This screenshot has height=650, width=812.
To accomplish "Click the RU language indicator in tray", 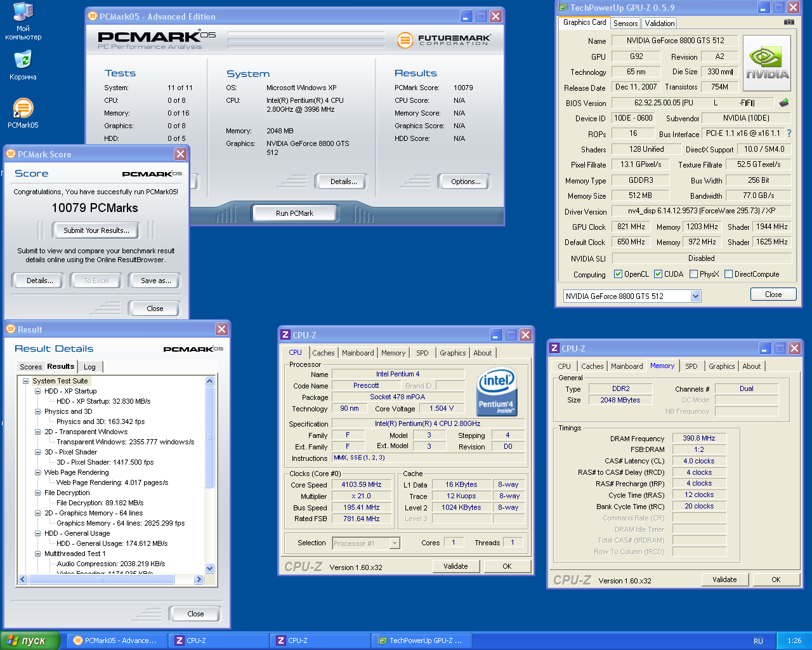I will (758, 641).
